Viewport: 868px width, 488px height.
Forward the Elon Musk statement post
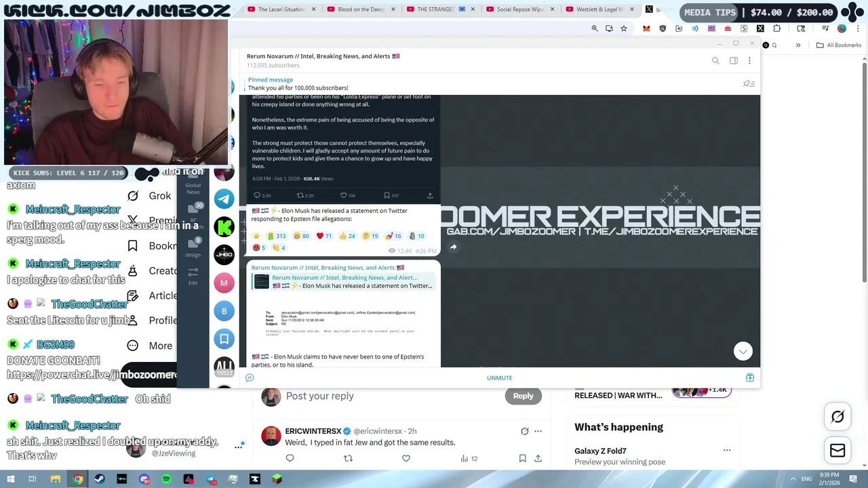click(453, 247)
